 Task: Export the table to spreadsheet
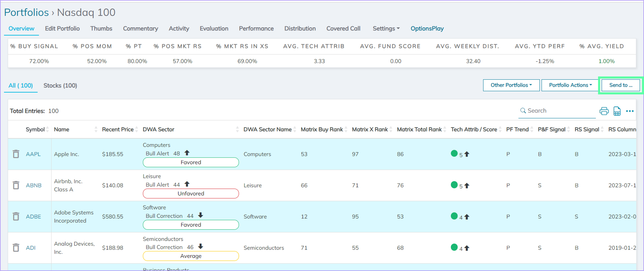click(x=617, y=111)
